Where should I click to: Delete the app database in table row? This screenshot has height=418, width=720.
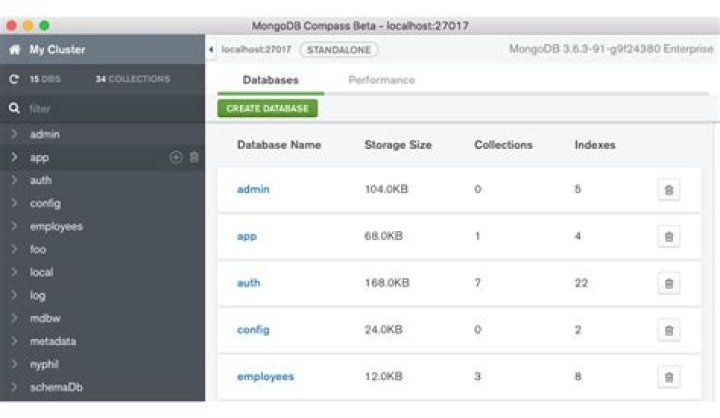(669, 237)
